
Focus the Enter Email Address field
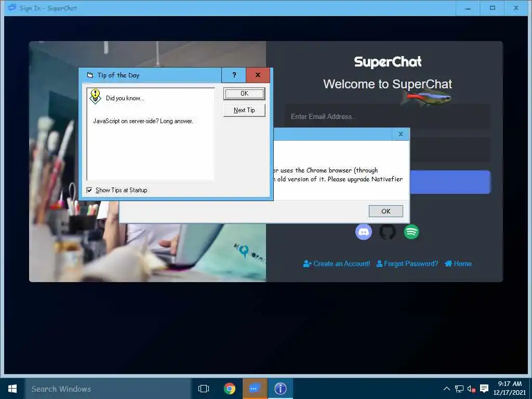click(x=388, y=116)
